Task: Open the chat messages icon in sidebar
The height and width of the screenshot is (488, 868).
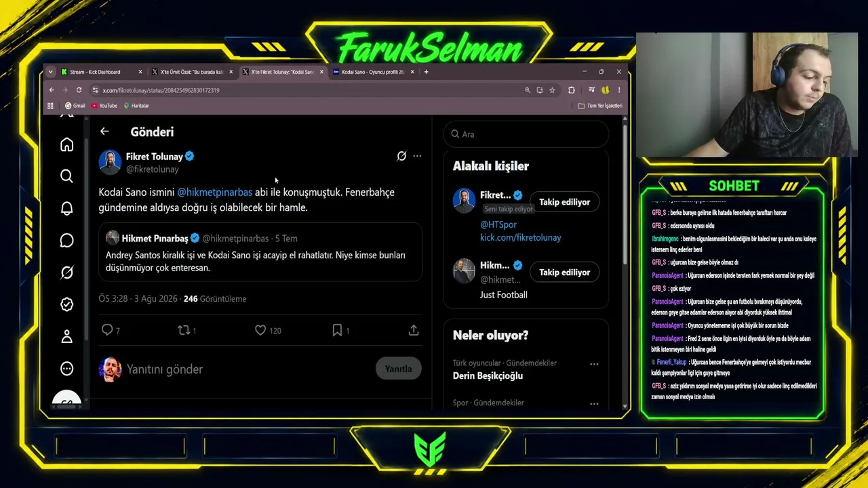Action: click(x=66, y=241)
